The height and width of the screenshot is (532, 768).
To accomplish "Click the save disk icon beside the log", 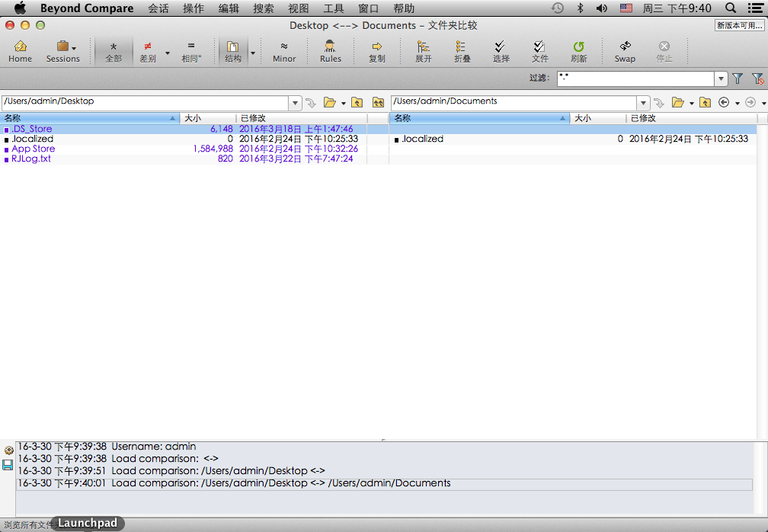I will tap(8, 465).
